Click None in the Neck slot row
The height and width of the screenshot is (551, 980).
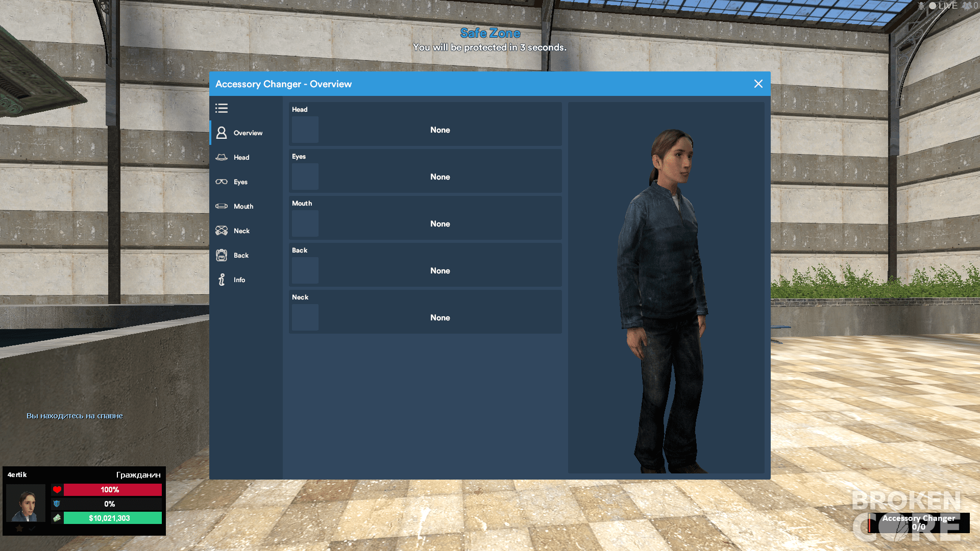[x=440, y=318]
